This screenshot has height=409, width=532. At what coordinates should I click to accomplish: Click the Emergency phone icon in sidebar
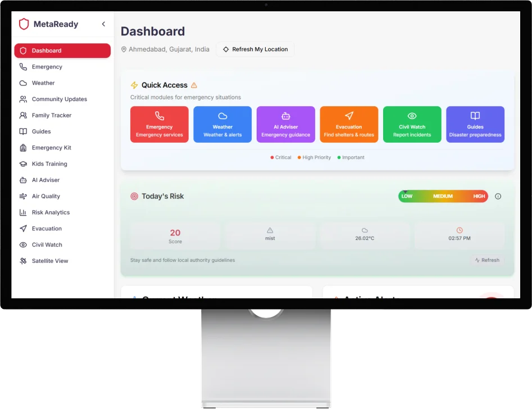coord(23,67)
